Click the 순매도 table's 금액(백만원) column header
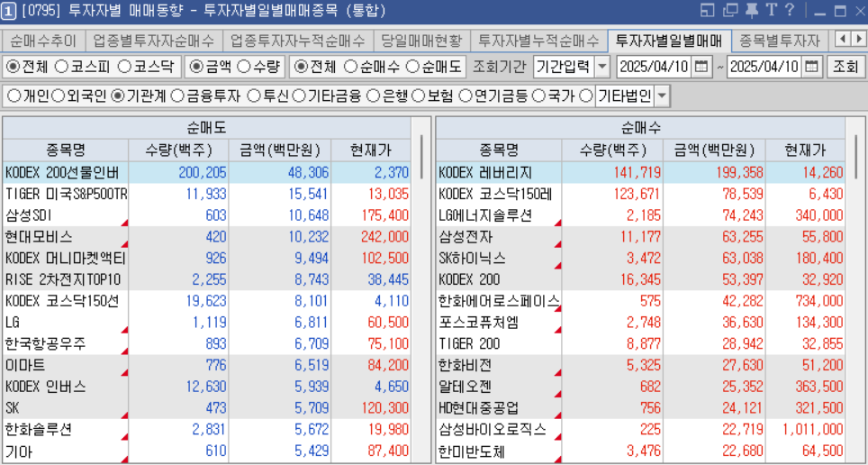 tap(279, 150)
